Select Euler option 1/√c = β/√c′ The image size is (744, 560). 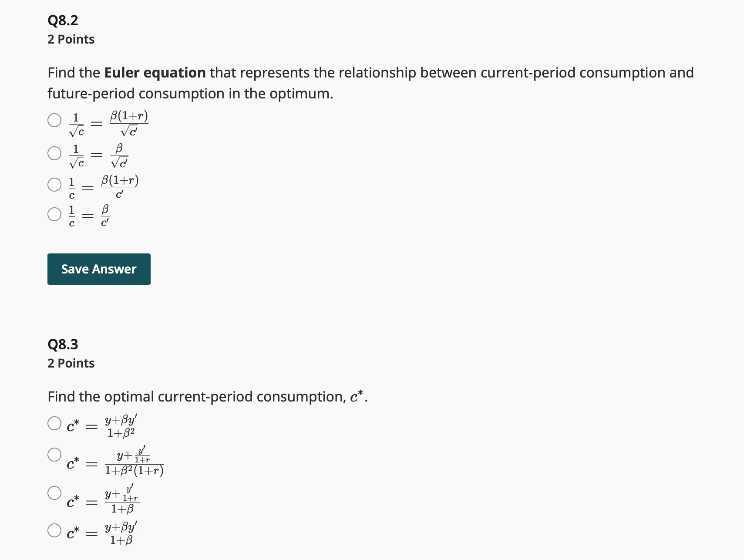tap(54, 153)
